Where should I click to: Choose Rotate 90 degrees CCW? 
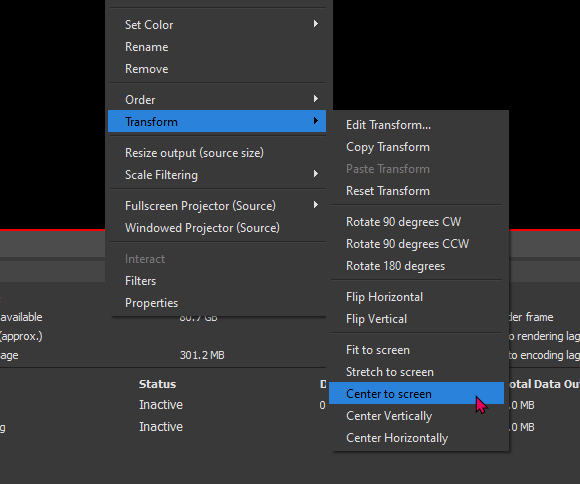(417, 244)
